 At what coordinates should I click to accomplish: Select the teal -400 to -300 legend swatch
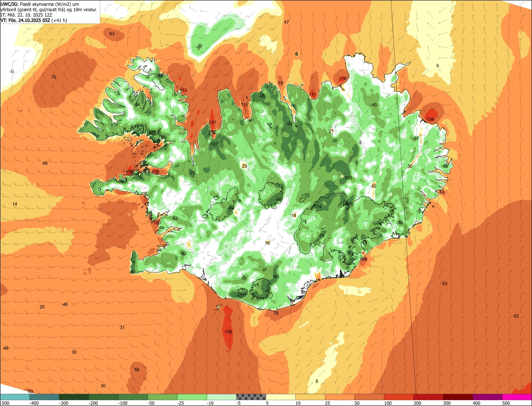(x=44, y=397)
